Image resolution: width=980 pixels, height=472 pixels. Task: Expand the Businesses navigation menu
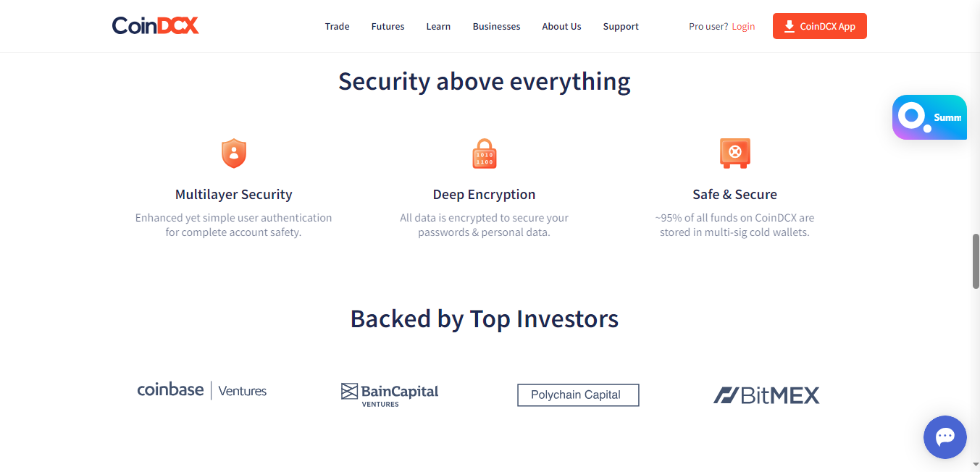[496, 27]
